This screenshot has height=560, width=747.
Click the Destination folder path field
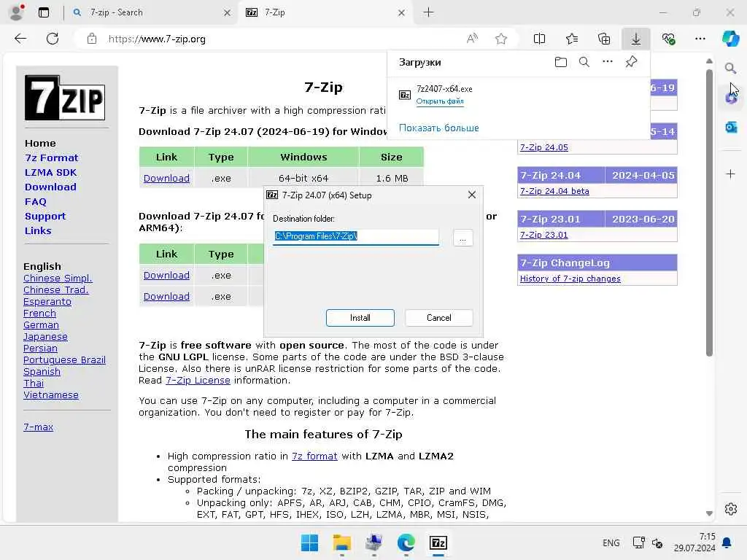pos(356,237)
